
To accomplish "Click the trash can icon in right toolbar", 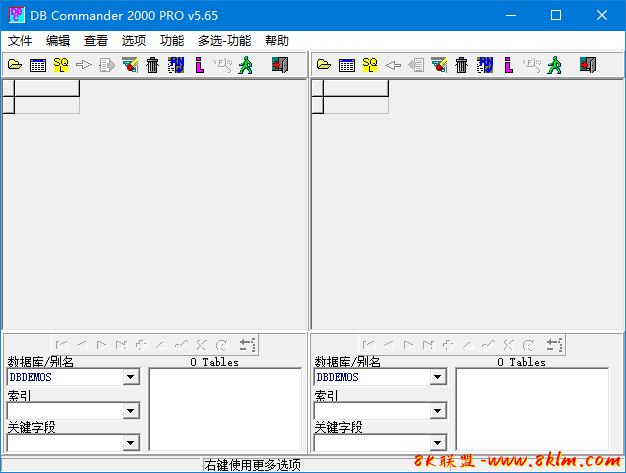I will coord(461,65).
